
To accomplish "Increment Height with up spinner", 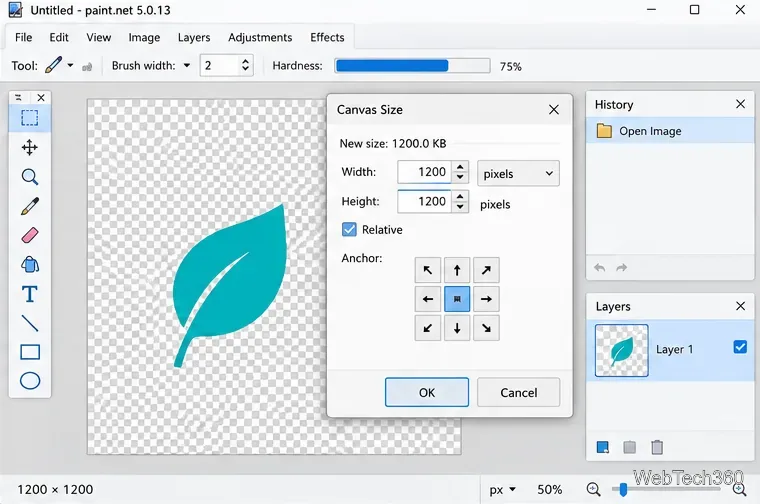I will pos(460,196).
